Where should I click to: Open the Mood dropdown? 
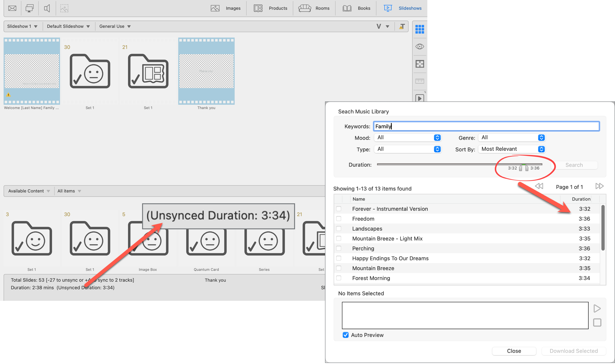click(x=407, y=138)
